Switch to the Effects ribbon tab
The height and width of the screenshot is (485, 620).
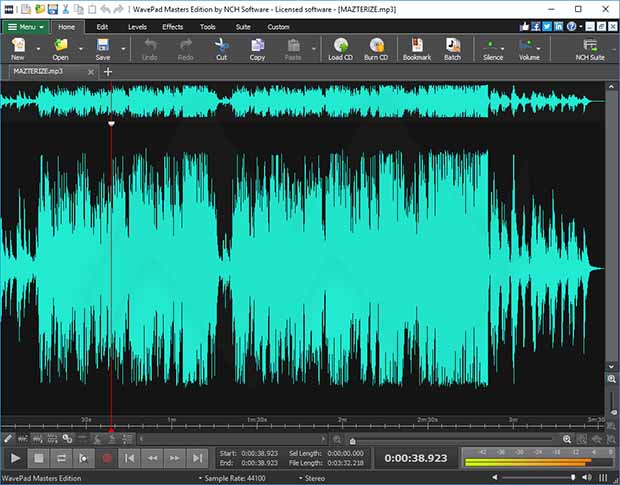coord(172,27)
